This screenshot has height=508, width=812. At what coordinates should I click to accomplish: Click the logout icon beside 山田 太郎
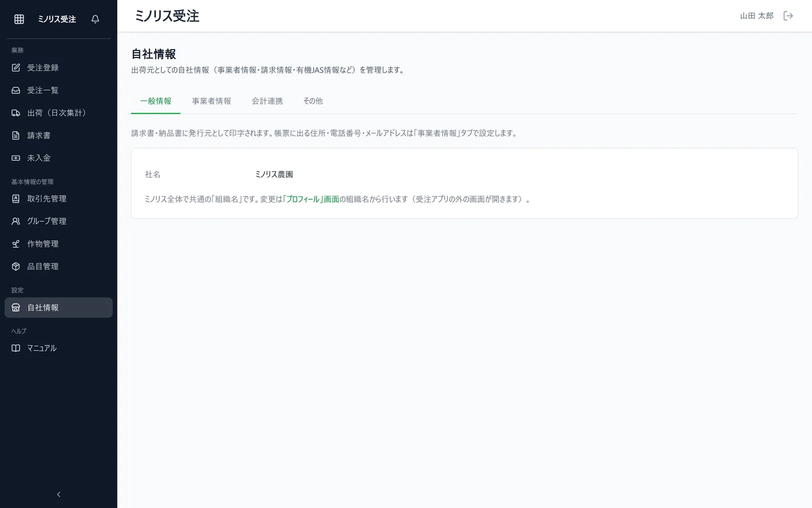click(x=788, y=16)
